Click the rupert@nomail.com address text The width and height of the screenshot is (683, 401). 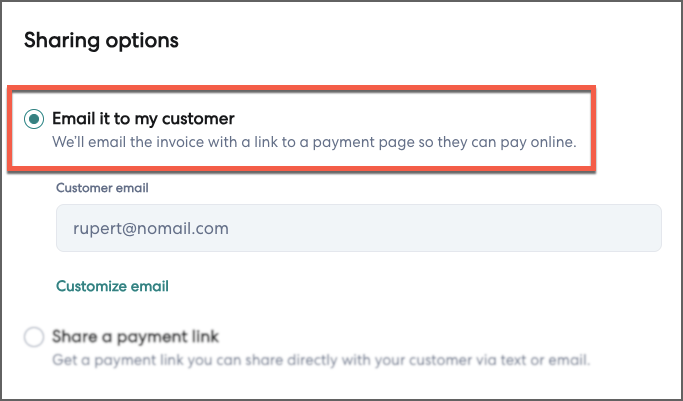[150, 229]
